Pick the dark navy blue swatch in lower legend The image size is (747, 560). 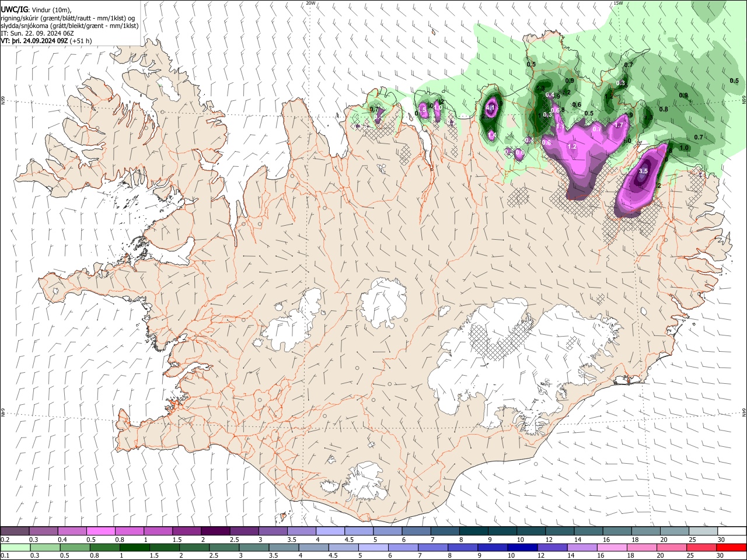click(521, 547)
